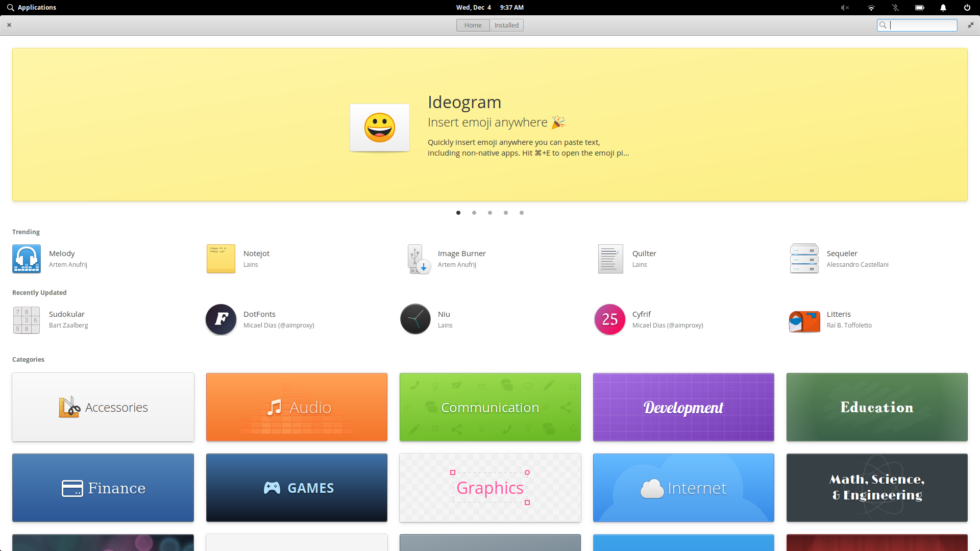
Task: Click the Ideogram emoji app icon
Action: pos(380,128)
